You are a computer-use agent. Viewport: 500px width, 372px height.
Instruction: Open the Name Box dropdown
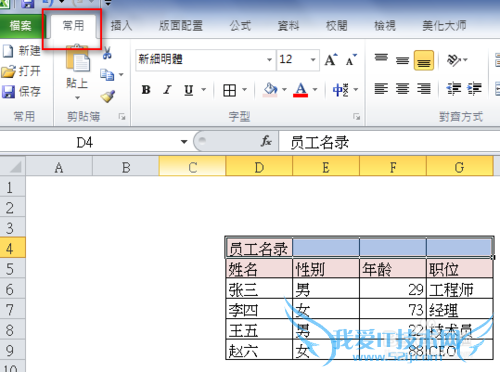pyautogui.click(x=184, y=142)
